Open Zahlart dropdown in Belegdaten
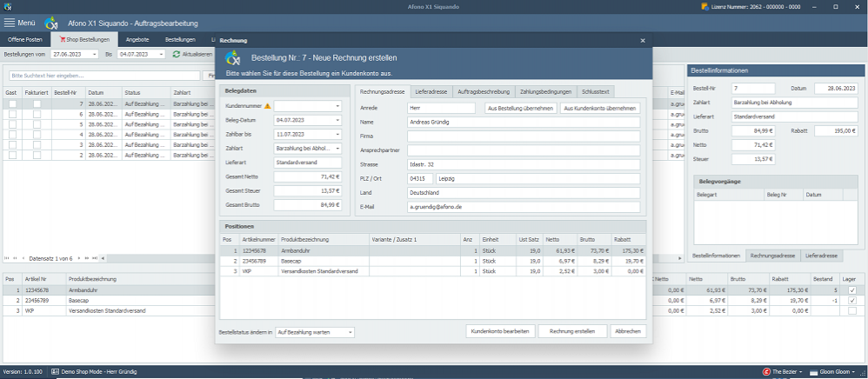 (337, 149)
